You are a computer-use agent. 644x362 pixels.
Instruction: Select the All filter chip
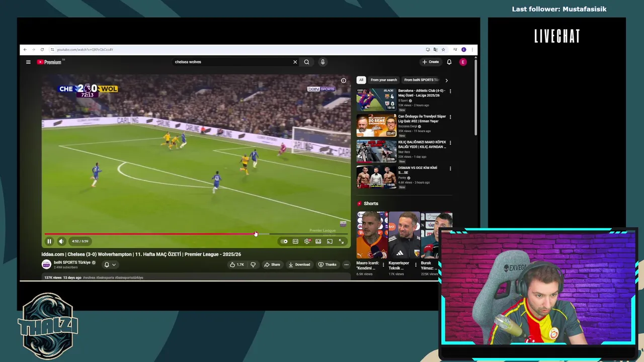point(361,80)
